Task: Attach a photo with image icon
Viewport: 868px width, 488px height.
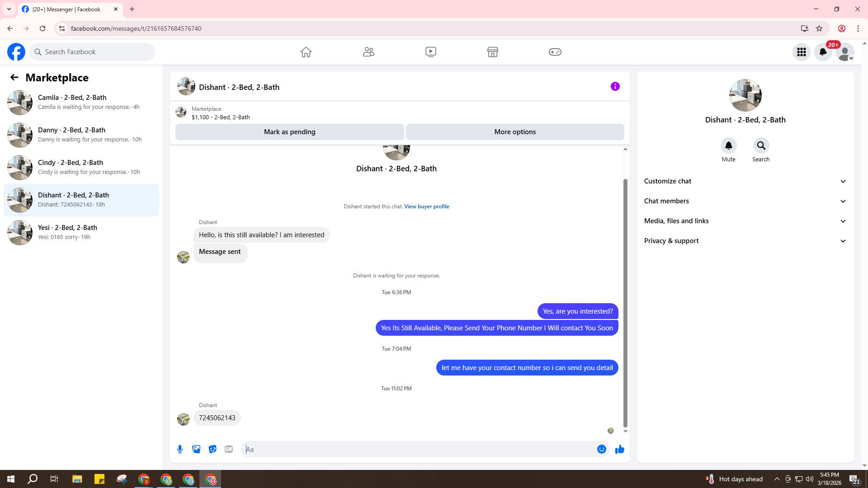Action: [x=196, y=449]
